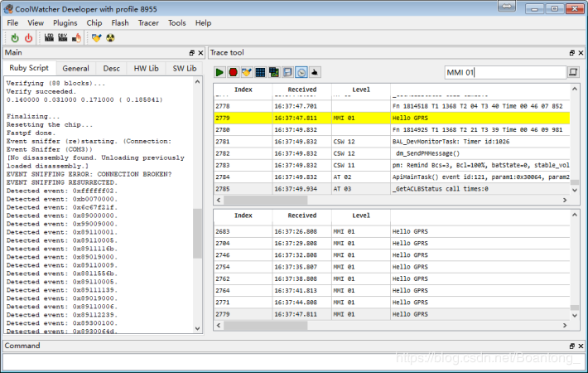Select filtered row 2764 Hello GPRS

pyautogui.click(x=392, y=290)
